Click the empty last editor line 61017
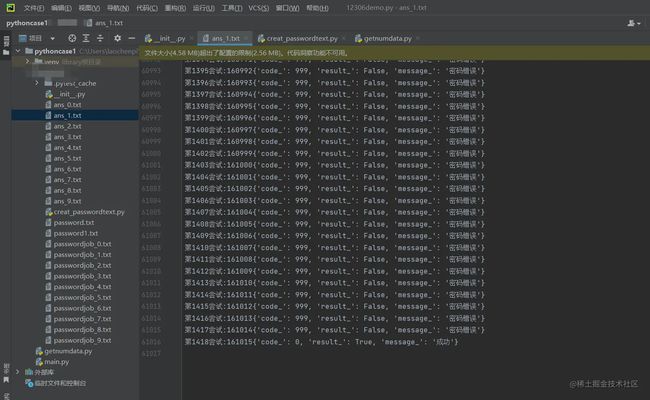Image resolution: width=650 pixels, height=400 pixels. click(x=415, y=354)
